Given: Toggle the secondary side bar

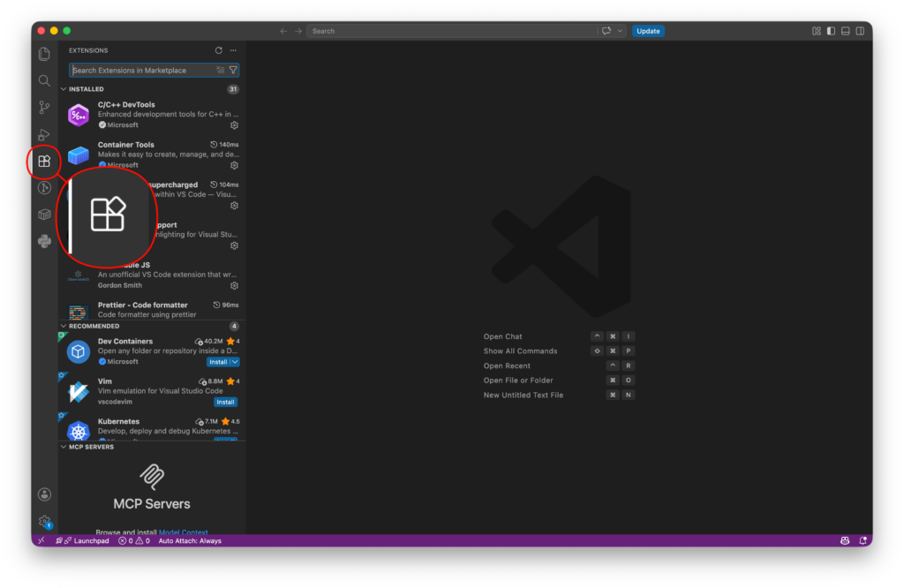Looking at the screenshot, I should click(x=860, y=31).
